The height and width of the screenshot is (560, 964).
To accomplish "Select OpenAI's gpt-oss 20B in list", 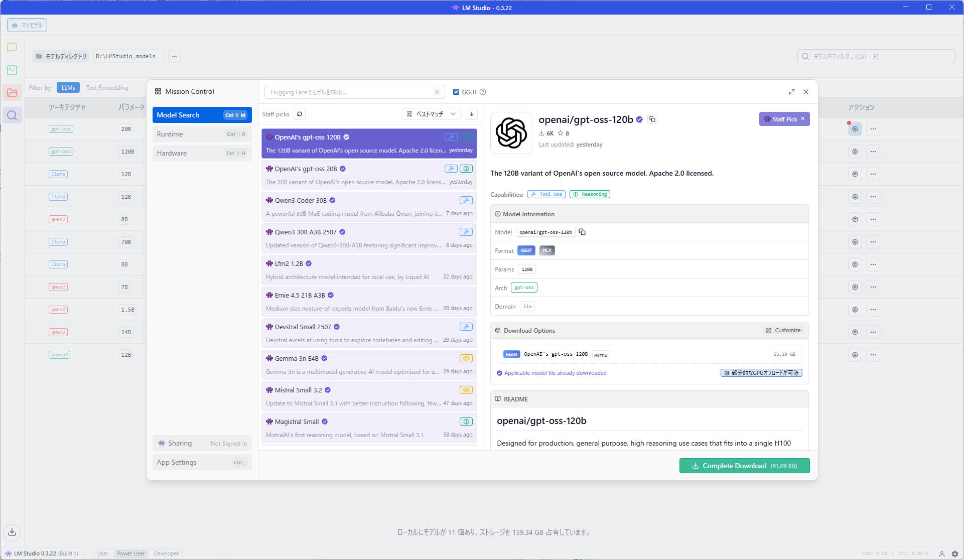I will [369, 175].
